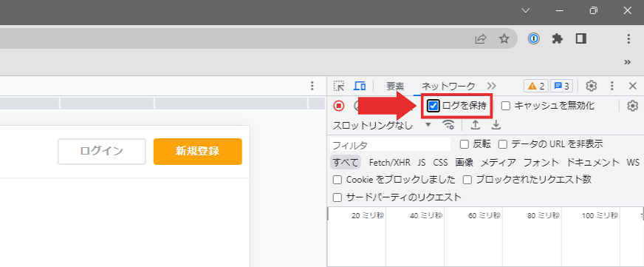Screen dimensions: 644x267
Task: Click the ログイン button on the page
Action: (102, 152)
